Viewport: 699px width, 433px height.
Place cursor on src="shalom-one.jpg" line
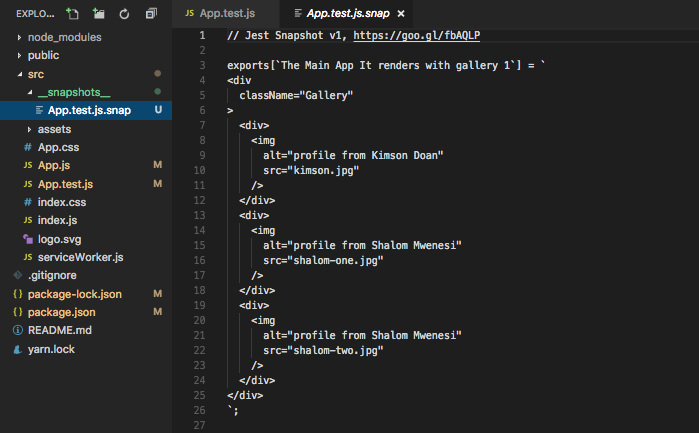tap(323, 260)
